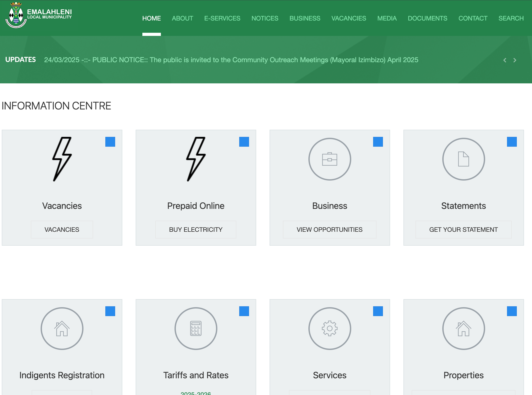Viewport: 532px width, 395px height.
Task: Click the calculator icon on Tariffs and Rates
Action: [196, 329]
